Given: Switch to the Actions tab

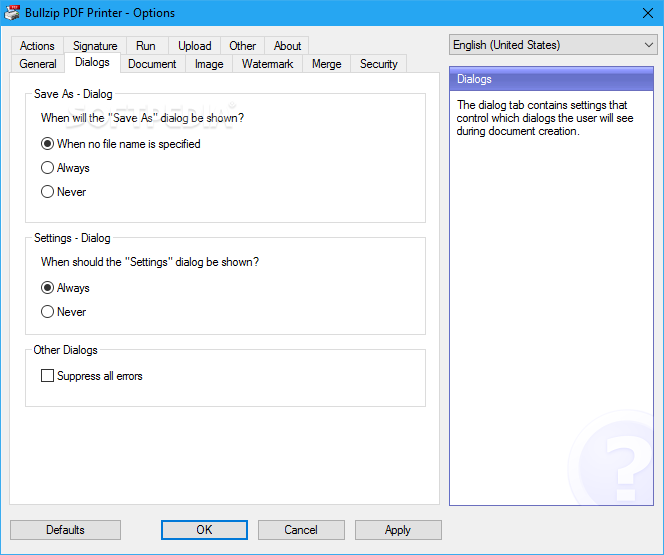Looking at the screenshot, I should 37,46.
